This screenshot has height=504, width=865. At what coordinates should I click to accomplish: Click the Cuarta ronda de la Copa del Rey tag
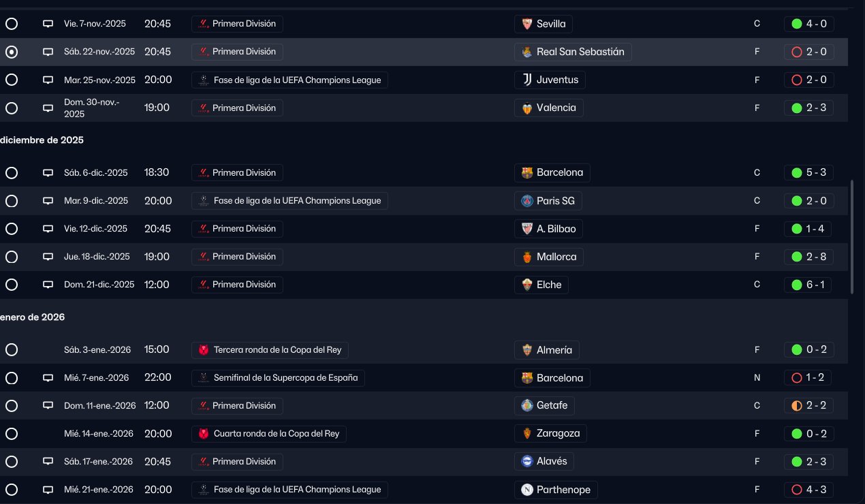tap(276, 434)
